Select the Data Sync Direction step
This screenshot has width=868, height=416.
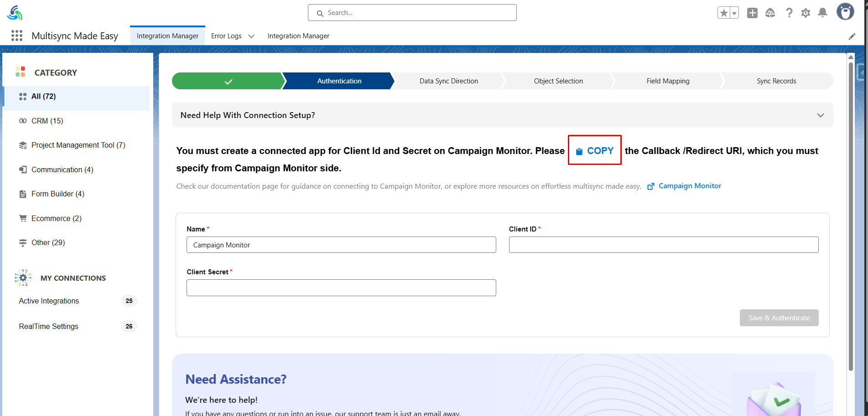point(448,81)
